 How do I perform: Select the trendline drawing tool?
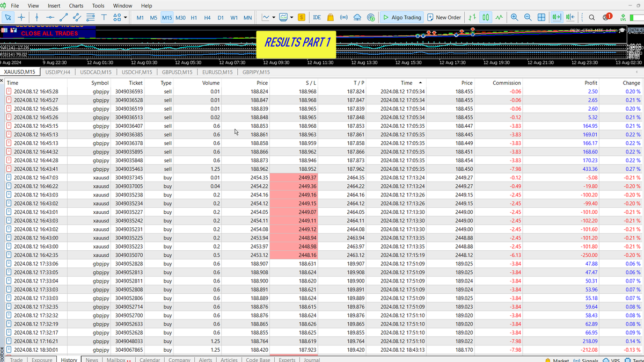(x=64, y=17)
